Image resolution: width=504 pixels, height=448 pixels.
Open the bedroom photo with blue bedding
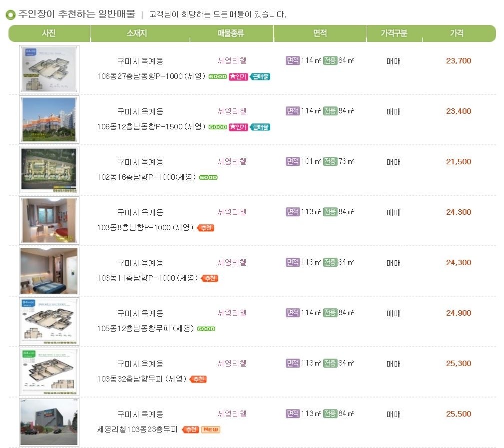pos(49,271)
